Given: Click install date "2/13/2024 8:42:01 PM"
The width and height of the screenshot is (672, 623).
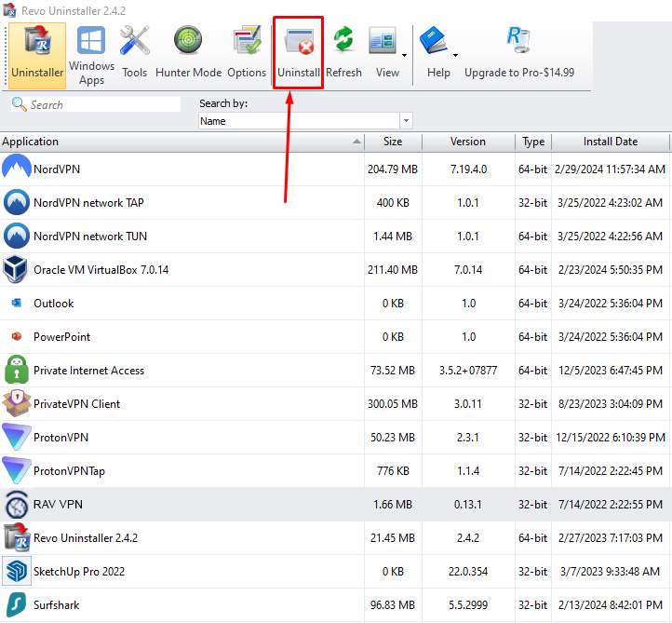Looking at the screenshot, I should click(x=611, y=605).
